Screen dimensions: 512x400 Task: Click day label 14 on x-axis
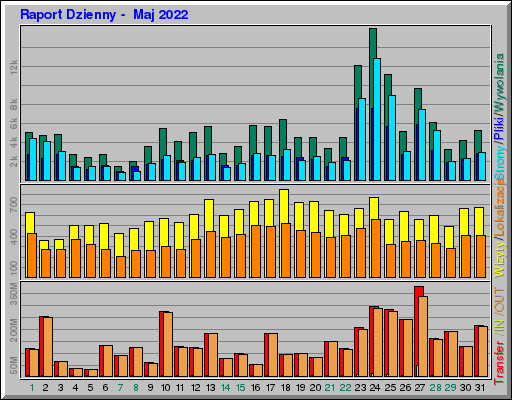[x=226, y=388]
